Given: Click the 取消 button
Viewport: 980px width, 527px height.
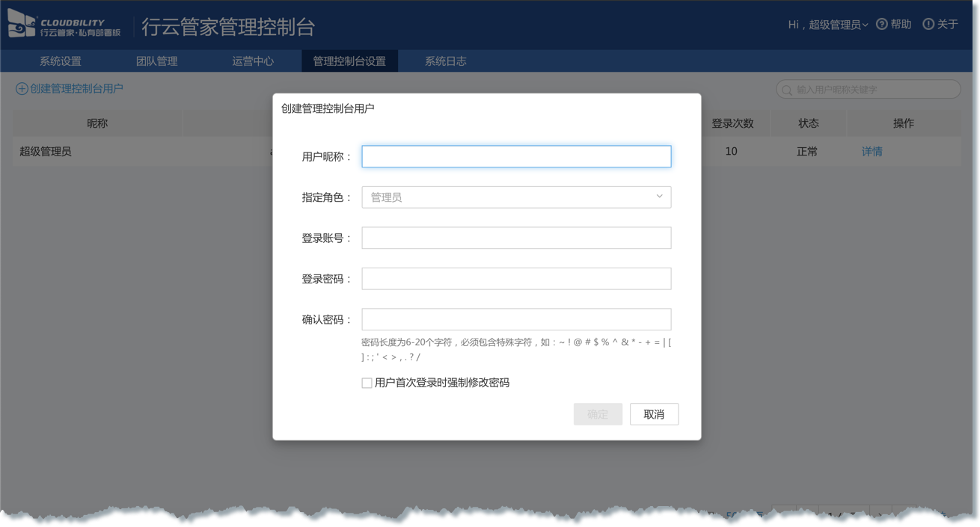Looking at the screenshot, I should click(654, 414).
